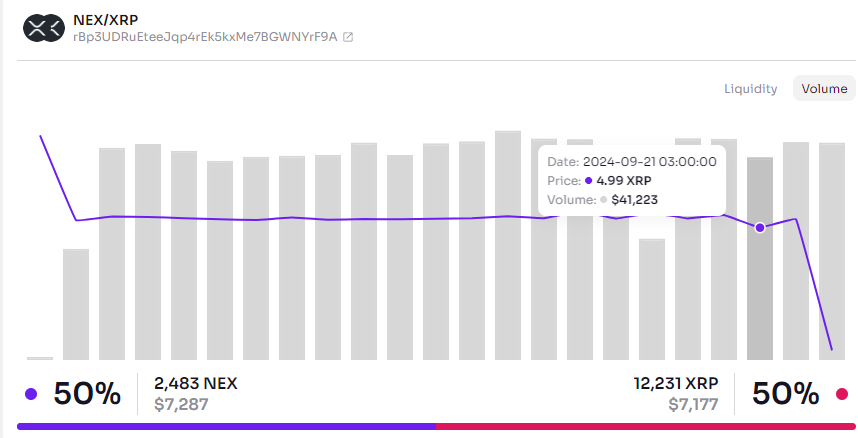Click the highlighted price point marker on the line

click(x=760, y=228)
